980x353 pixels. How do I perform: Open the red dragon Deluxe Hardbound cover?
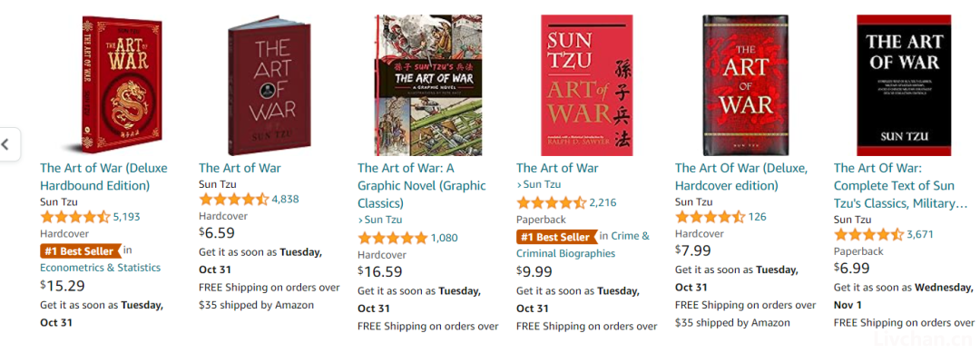click(122, 85)
